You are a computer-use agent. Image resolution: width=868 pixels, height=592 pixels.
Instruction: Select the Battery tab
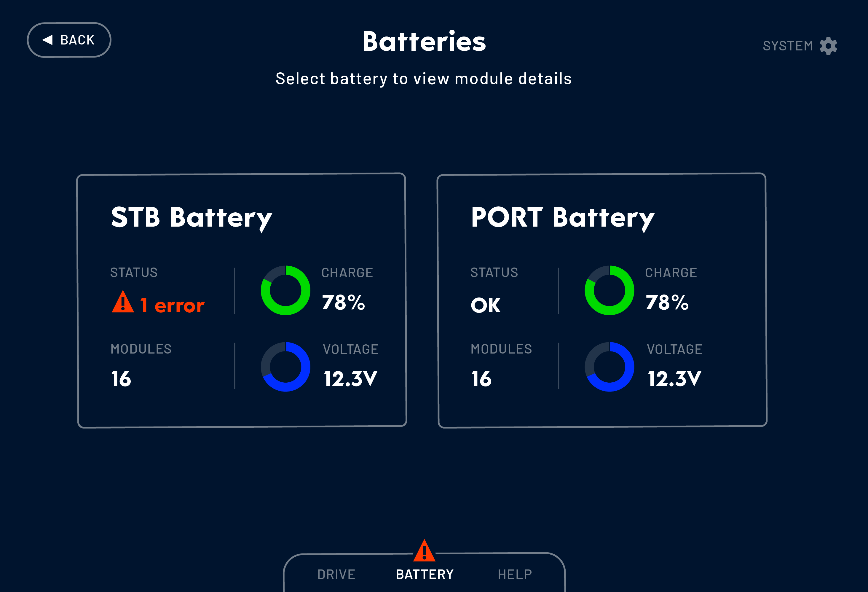click(x=425, y=574)
